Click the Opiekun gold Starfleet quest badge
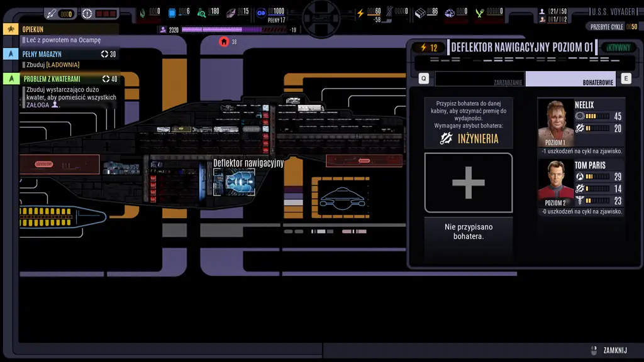This screenshot has height=362, width=644. (11, 30)
